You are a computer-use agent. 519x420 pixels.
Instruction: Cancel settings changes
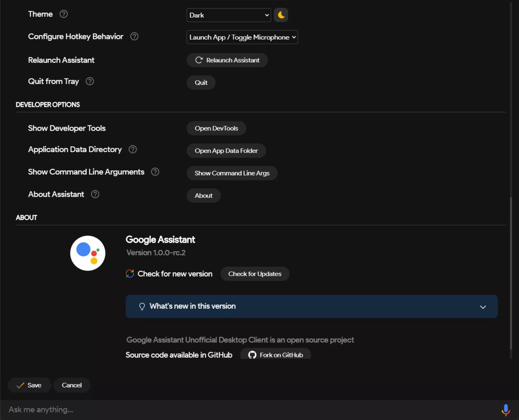(x=72, y=385)
